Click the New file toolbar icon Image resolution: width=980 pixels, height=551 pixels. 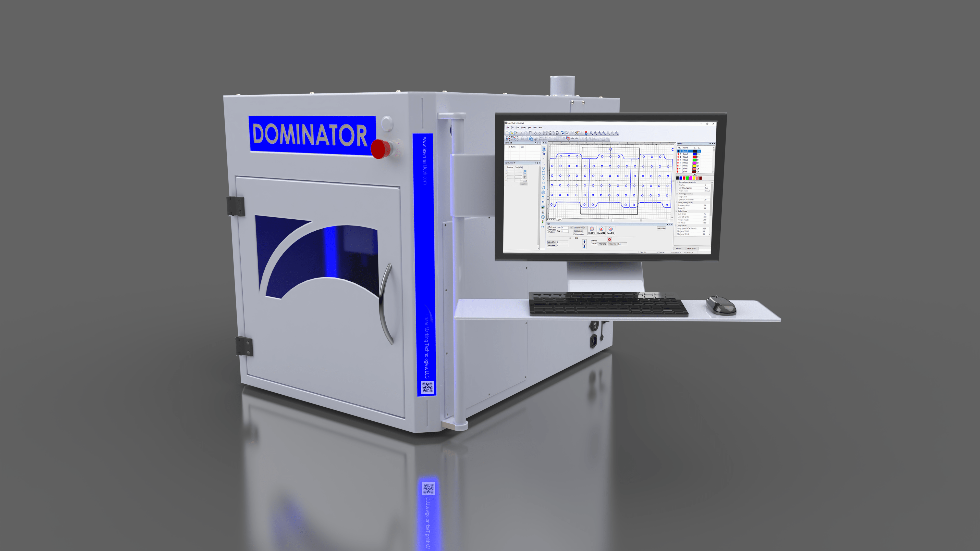508,133
